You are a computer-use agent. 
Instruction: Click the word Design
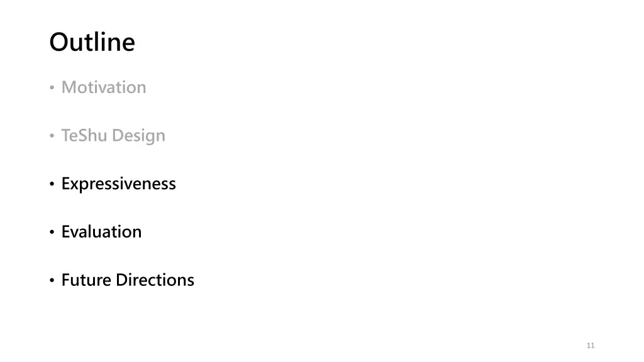(138, 136)
